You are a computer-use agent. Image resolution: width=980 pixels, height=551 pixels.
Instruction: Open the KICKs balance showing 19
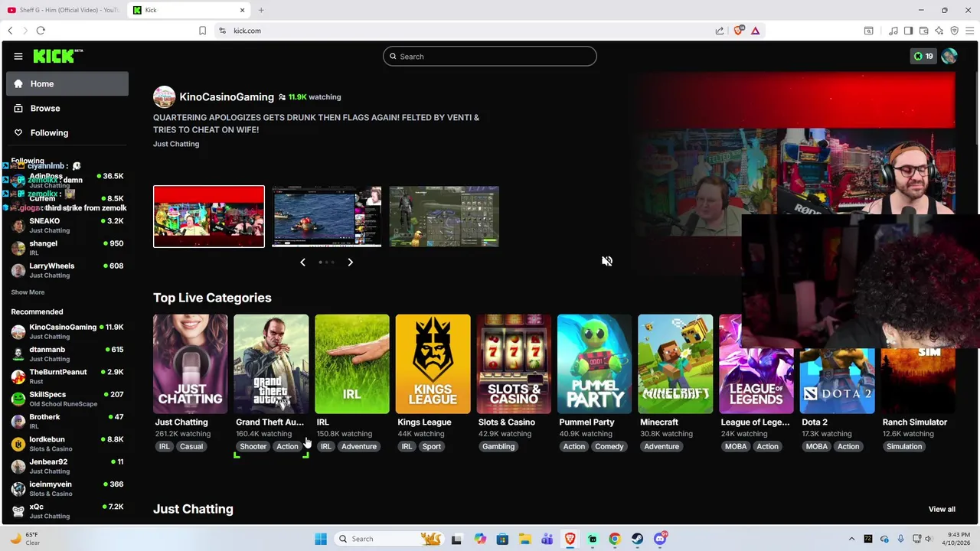(923, 56)
